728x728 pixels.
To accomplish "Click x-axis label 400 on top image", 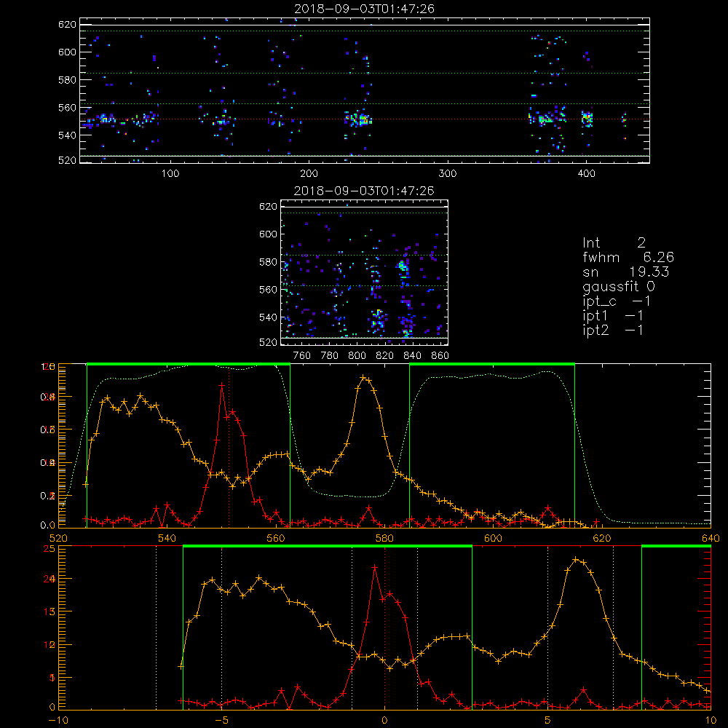I will [x=586, y=174].
